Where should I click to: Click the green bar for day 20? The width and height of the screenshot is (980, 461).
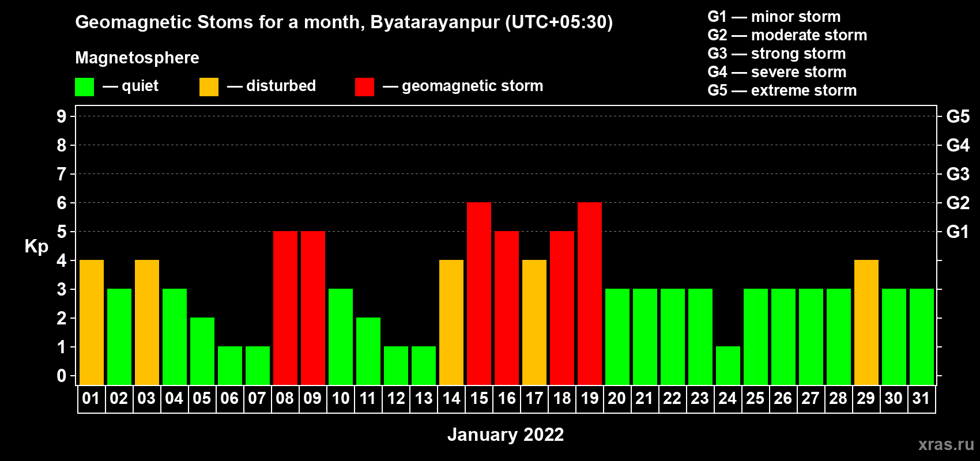coord(617,337)
